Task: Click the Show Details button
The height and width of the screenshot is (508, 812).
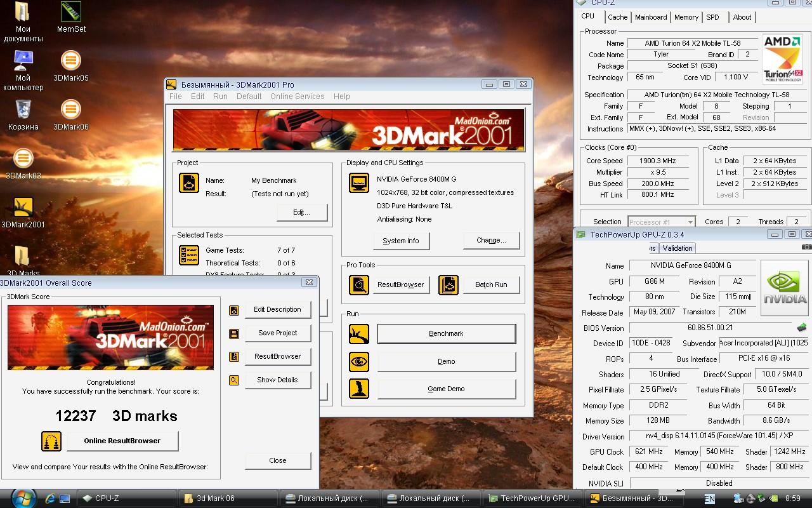Action: [277, 380]
